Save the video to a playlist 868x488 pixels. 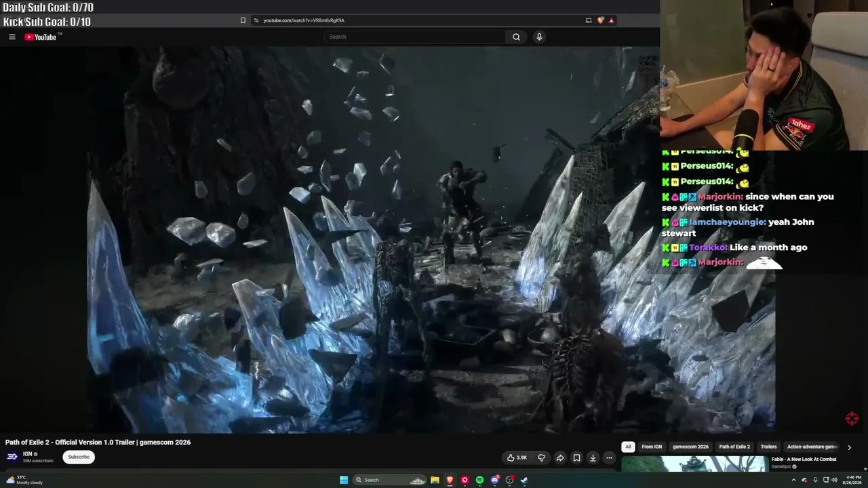point(576,457)
